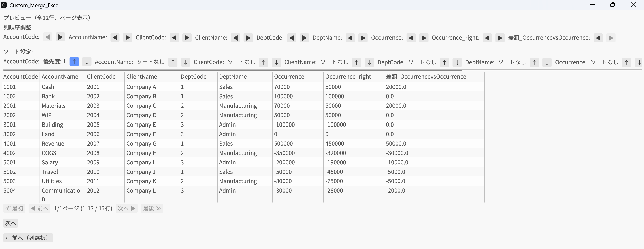
Task: Move AccountName column left
Action: coord(115,38)
